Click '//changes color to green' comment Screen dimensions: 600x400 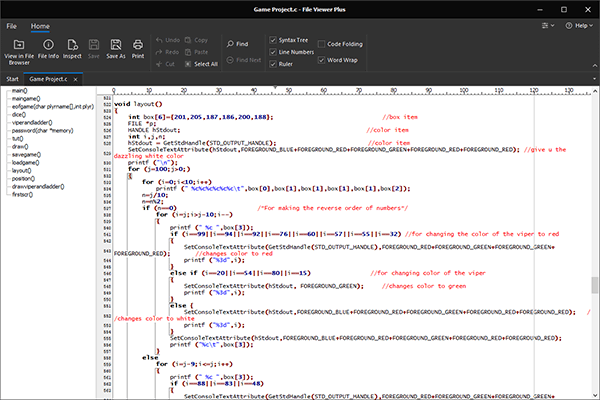coord(424,286)
